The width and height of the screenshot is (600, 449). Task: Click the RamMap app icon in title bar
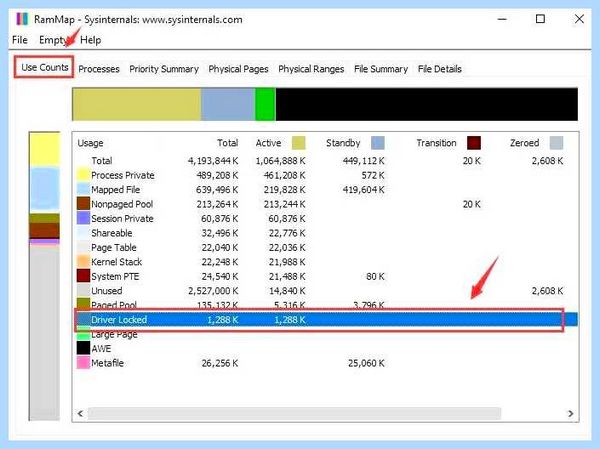pyautogui.click(x=22, y=19)
